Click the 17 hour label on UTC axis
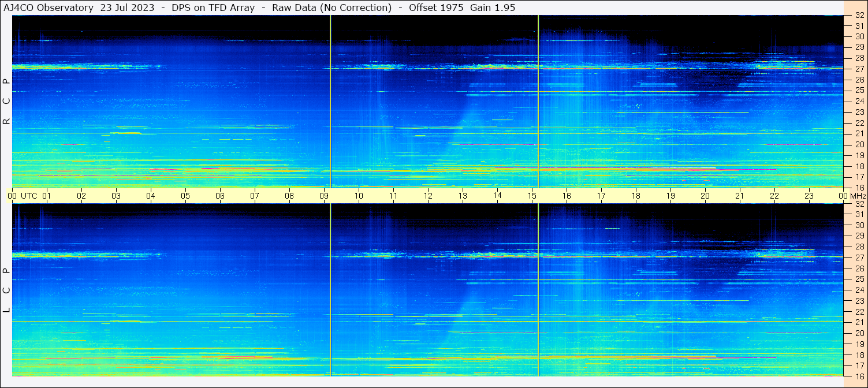This screenshot has width=868, height=388. pos(601,196)
